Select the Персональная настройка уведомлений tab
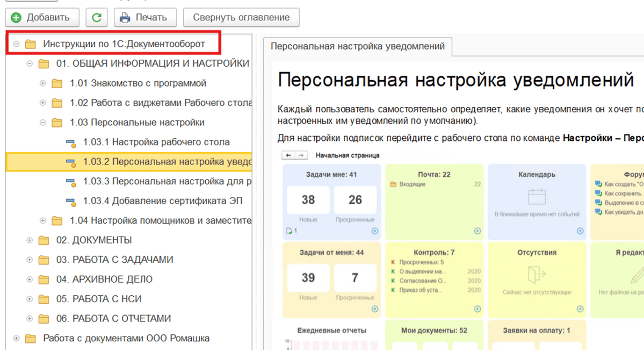The height and width of the screenshot is (350, 644). pyautogui.click(x=357, y=46)
